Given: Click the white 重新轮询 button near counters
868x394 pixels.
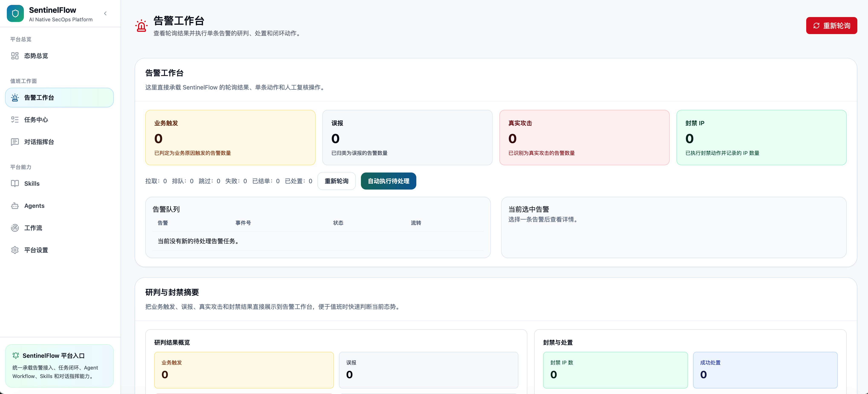Looking at the screenshot, I should point(337,181).
